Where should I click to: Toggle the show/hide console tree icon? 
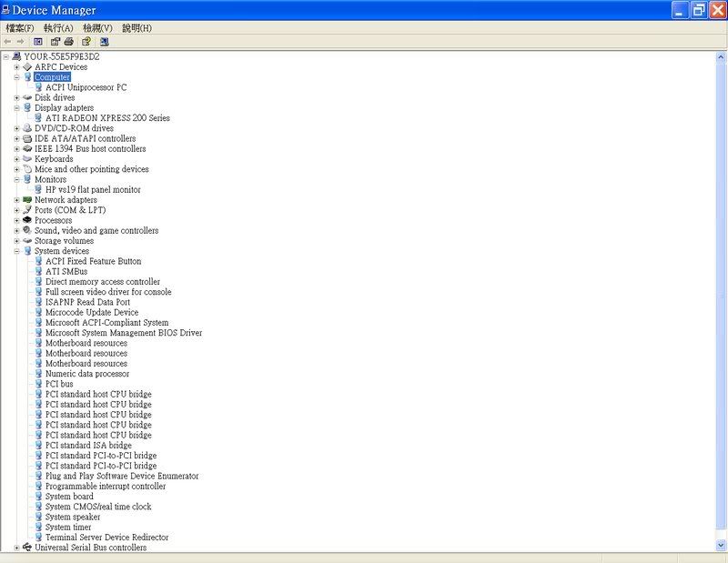(38, 42)
